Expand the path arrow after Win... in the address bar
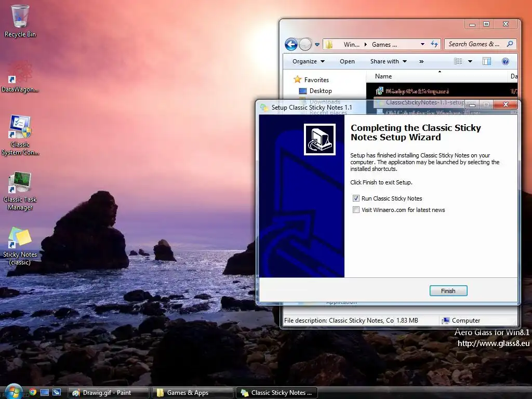Screen dimensions: 532x399 pyautogui.click(x=366, y=45)
